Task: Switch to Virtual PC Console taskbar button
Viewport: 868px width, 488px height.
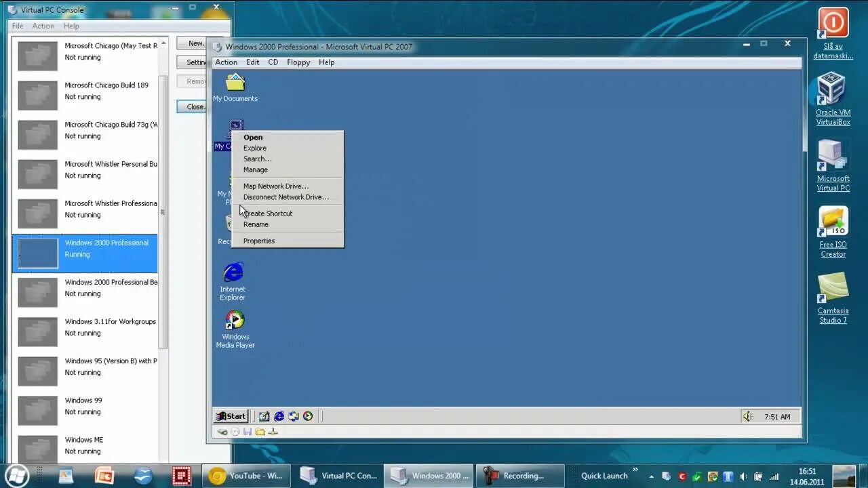Action: coord(338,476)
